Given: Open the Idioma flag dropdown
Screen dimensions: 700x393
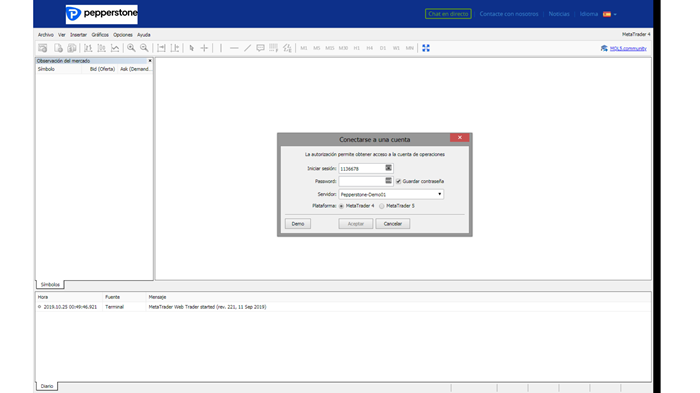Looking at the screenshot, I should [x=609, y=14].
